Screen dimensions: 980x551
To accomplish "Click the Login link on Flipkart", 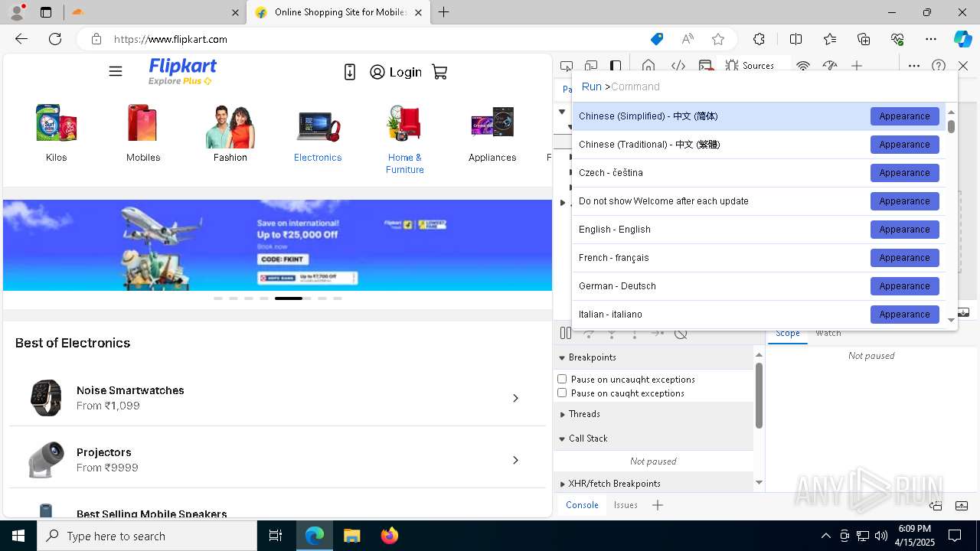I will [396, 72].
